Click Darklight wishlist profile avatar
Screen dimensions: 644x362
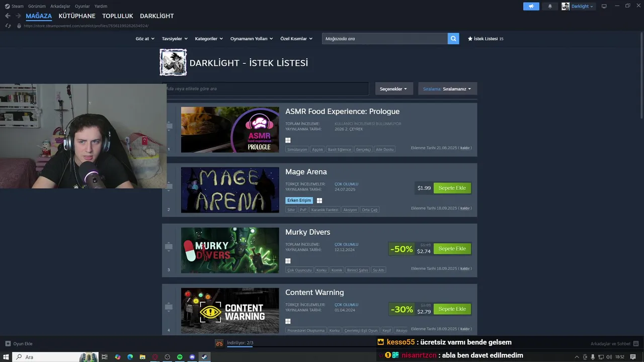point(173,62)
